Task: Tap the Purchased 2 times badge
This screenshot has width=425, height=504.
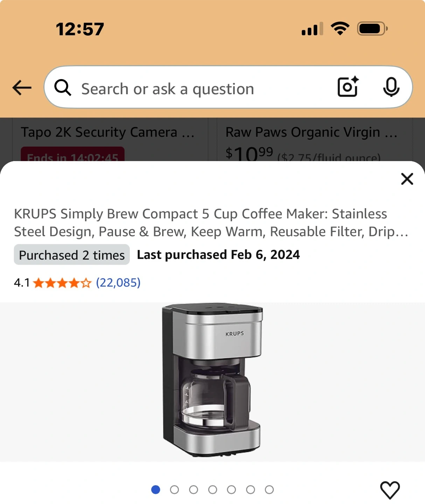Action: coord(72,255)
